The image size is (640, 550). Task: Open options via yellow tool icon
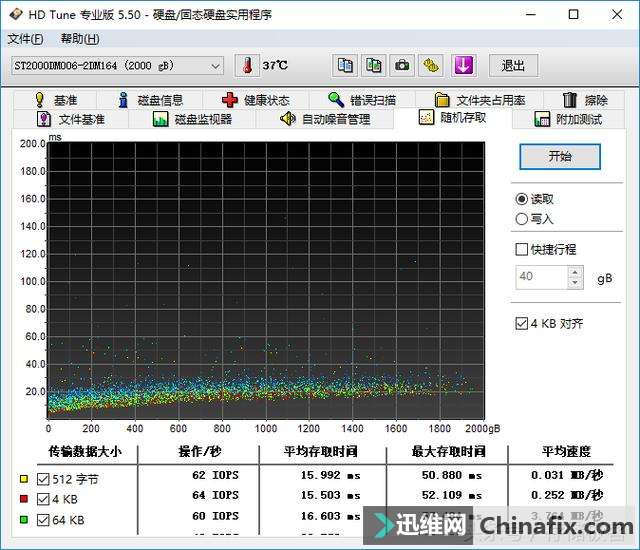click(x=431, y=65)
